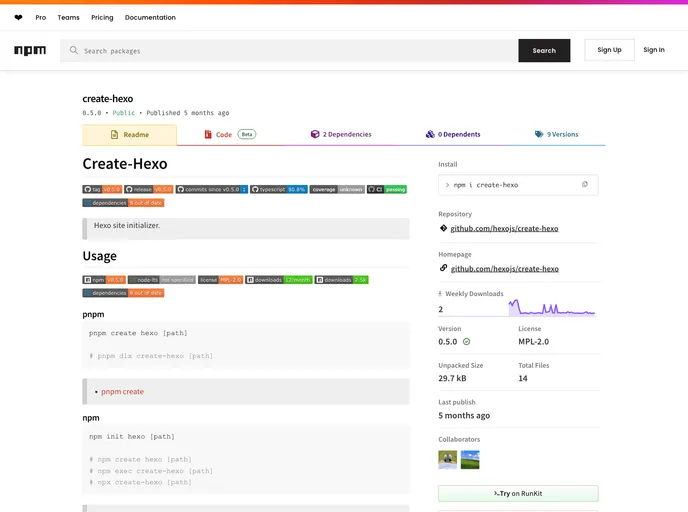Click the version verified checkmark icon
The image size is (688, 512).
466,341
